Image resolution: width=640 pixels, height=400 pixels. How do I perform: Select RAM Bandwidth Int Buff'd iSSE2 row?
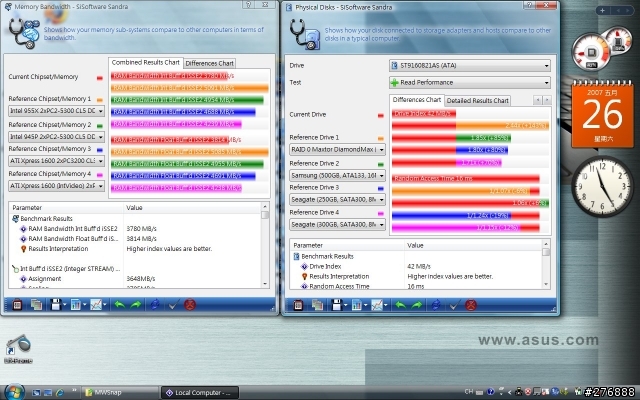click(135, 229)
